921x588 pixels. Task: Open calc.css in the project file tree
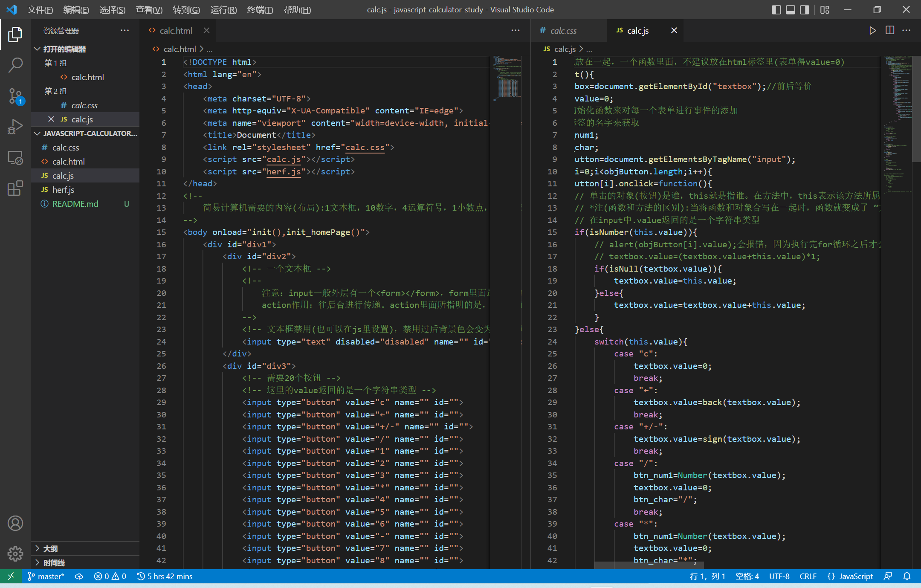point(85,148)
